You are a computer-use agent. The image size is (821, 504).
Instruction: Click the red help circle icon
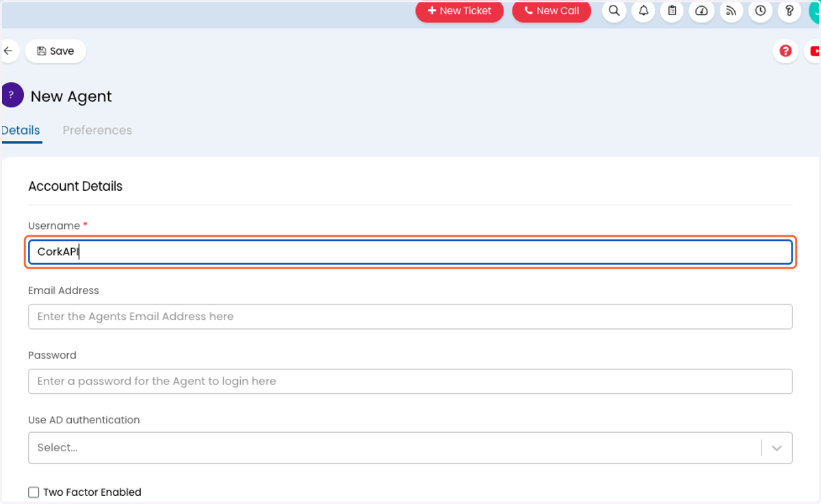click(x=786, y=51)
